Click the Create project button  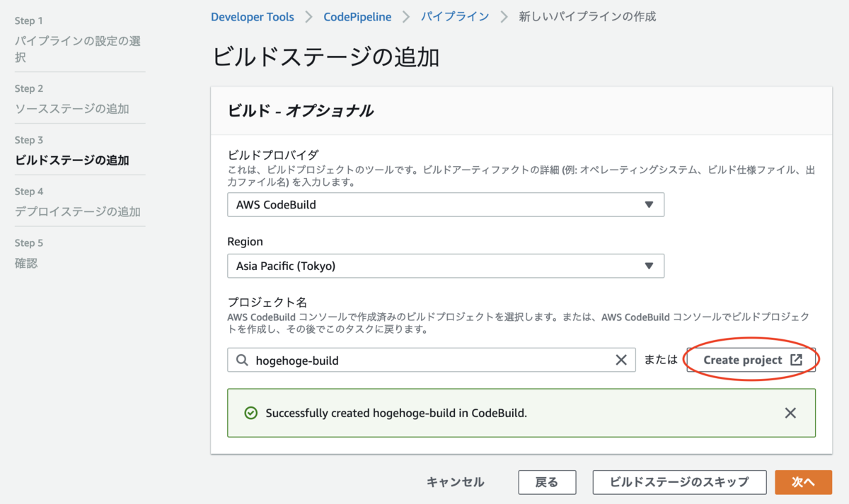coord(751,360)
